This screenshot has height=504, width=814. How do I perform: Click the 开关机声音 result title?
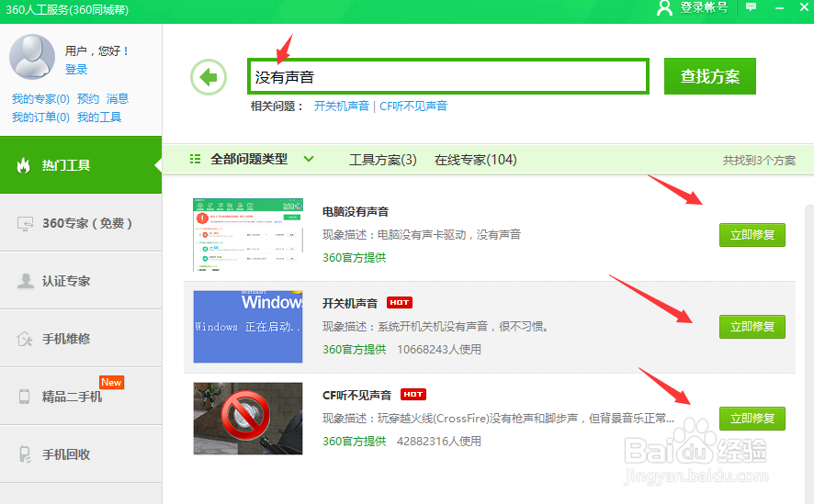(x=350, y=303)
